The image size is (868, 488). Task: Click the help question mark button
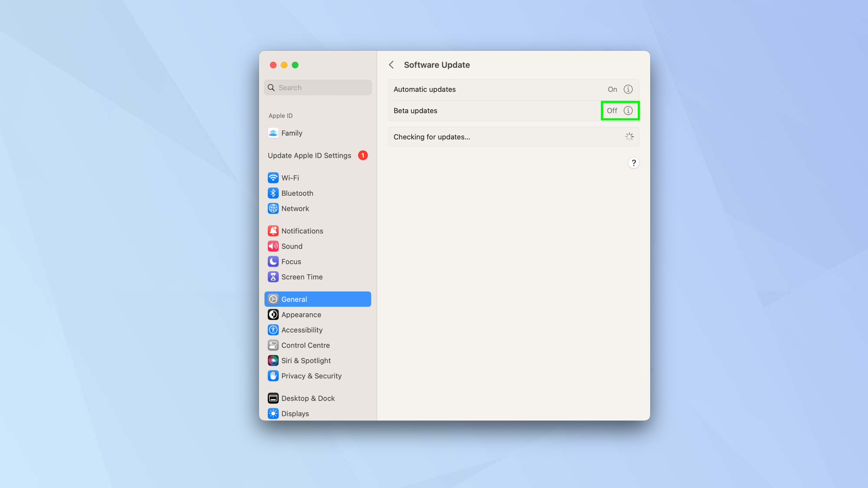(634, 163)
